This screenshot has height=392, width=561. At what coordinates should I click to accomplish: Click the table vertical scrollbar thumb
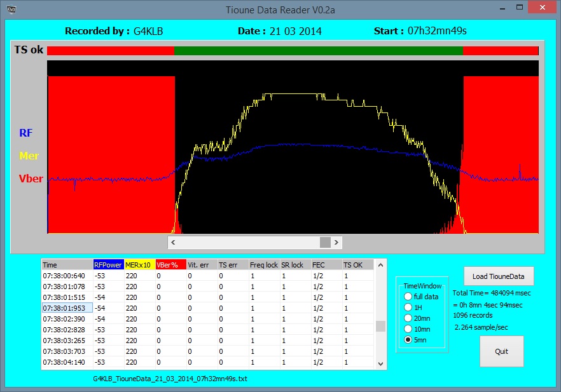pyautogui.click(x=380, y=327)
